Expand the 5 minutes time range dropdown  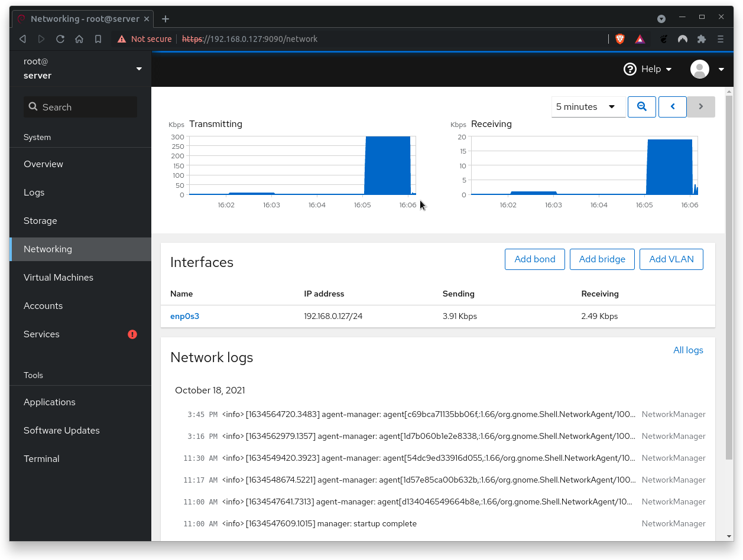588,107
